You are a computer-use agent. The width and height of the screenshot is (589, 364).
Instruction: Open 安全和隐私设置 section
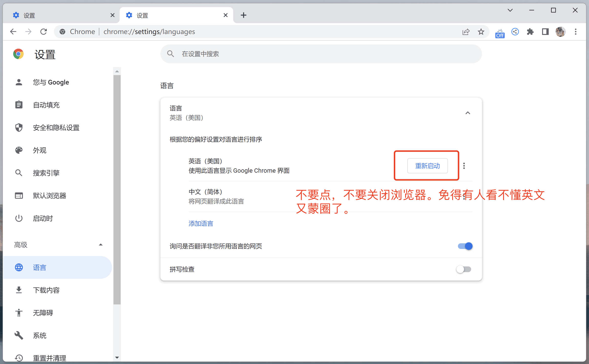pos(57,128)
